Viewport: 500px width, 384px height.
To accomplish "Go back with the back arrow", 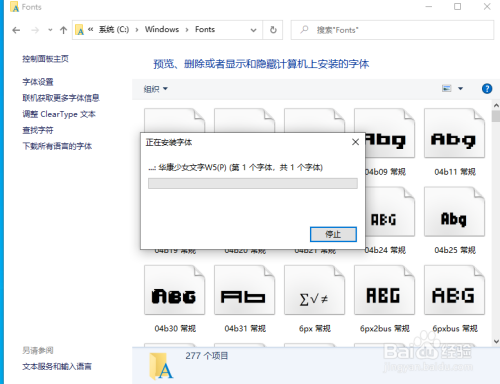I will click(x=16, y=30).
